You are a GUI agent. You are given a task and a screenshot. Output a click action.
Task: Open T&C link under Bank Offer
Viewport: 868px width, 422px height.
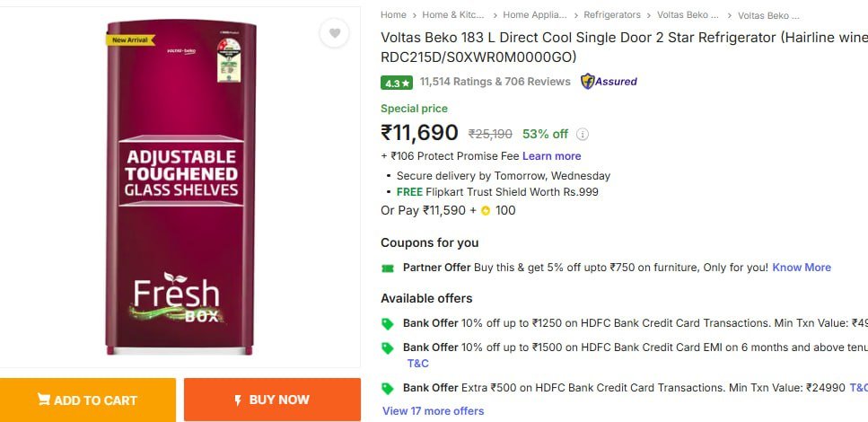coord(418,364)
